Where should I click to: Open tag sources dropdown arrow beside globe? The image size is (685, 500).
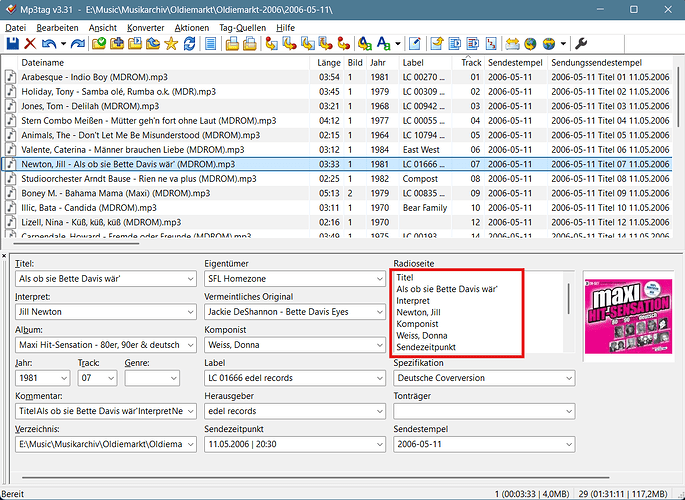coord(563,44)
